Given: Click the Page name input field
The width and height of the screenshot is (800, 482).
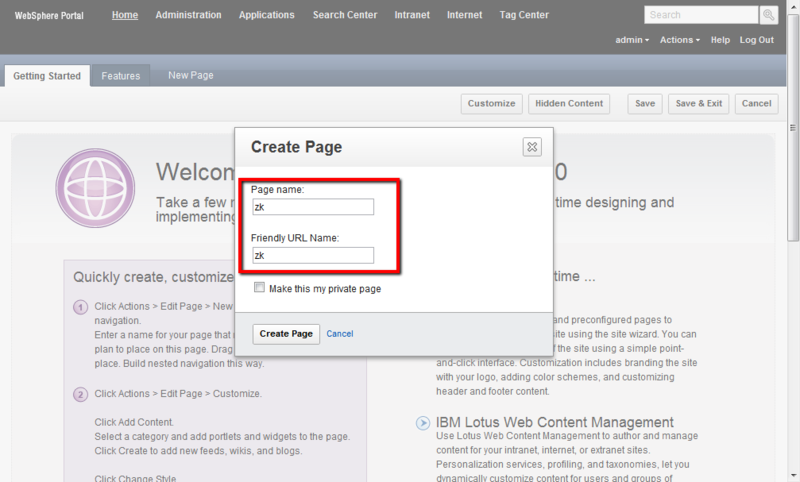Looking at the screenshot, I should pos(312,207).
